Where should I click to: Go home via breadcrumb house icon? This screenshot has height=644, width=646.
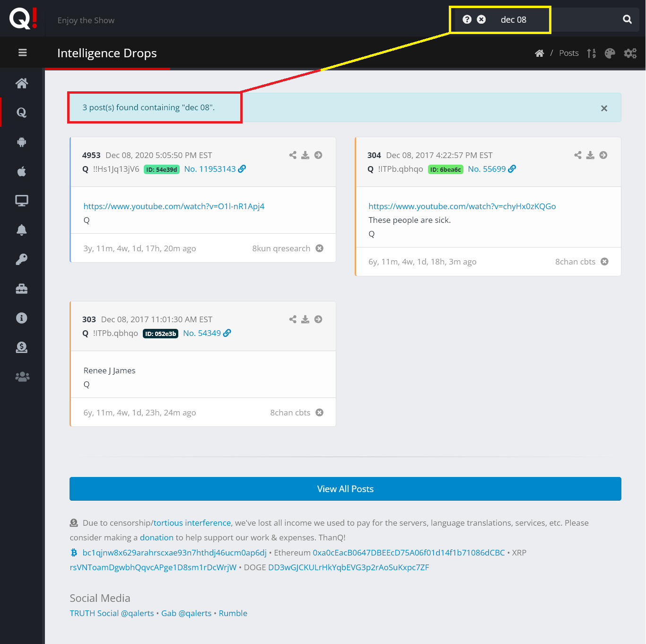pyautogui.click(x=540, y=53)
